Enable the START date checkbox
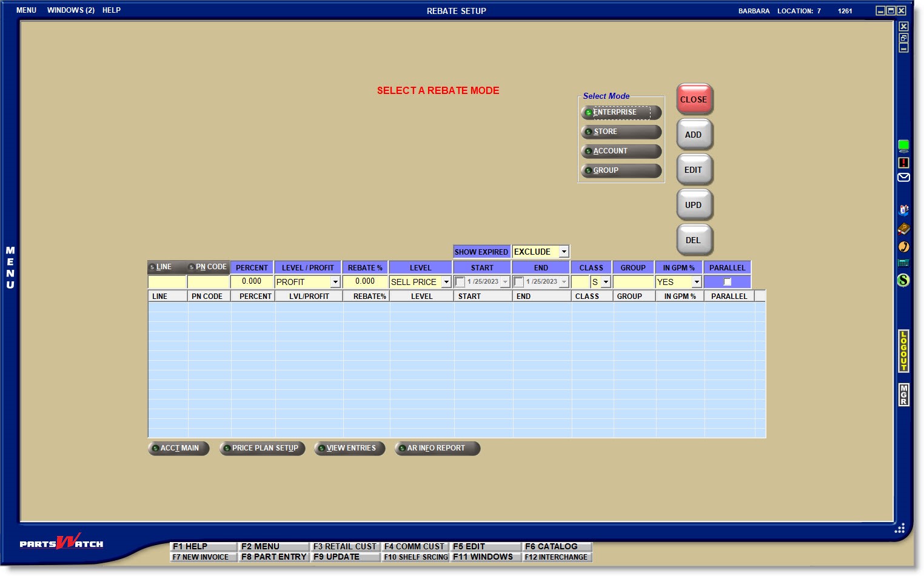Viewport: 924px width, 576px height. [x=460, y=282]
